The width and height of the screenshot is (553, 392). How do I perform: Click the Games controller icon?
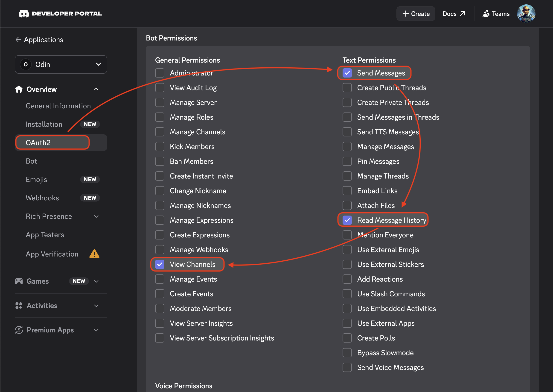(19, 281)
